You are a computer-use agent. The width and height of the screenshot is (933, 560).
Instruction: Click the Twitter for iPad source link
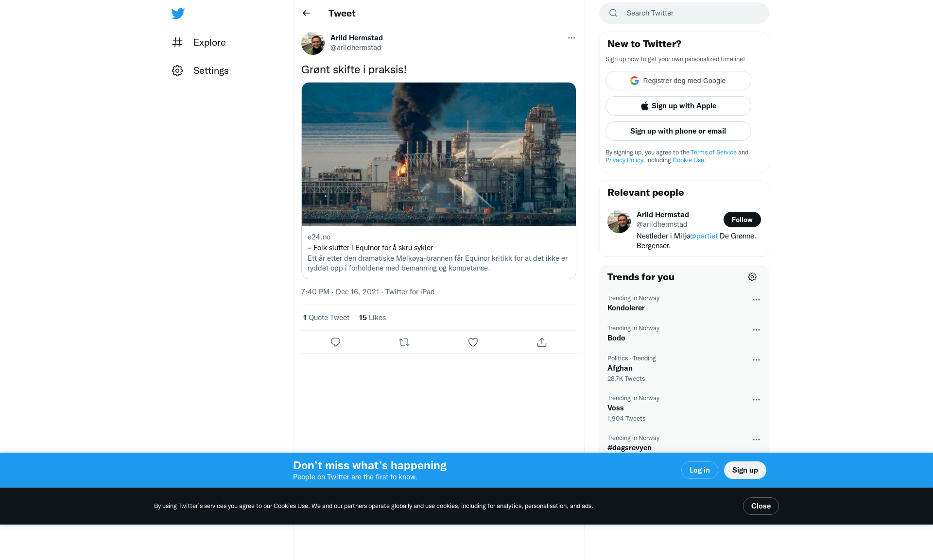coord(410,292)
